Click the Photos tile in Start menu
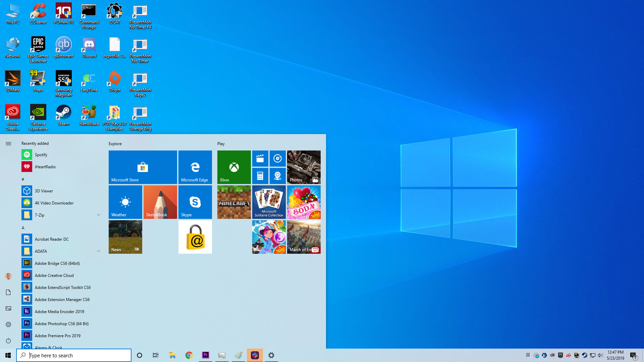 304,167
